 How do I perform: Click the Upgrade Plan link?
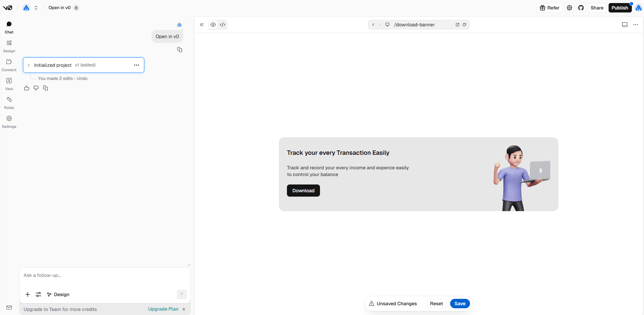click(x=163, y=309)
